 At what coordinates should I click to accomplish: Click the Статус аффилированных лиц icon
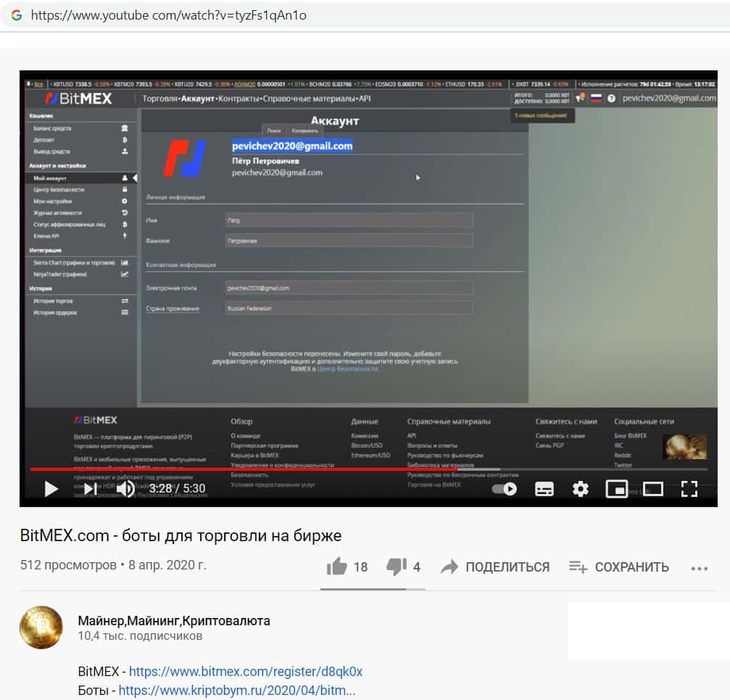point(124,224)
